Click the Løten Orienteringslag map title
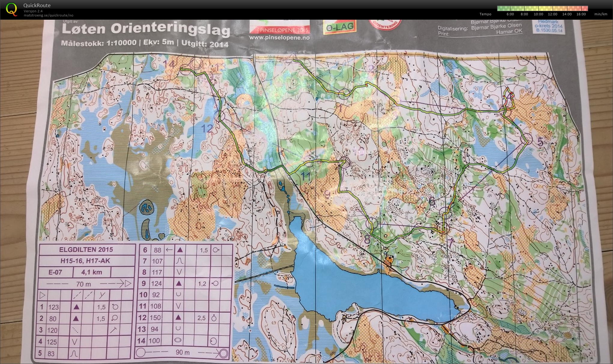The width and height of the screenshot is (613, 364). 146,29
